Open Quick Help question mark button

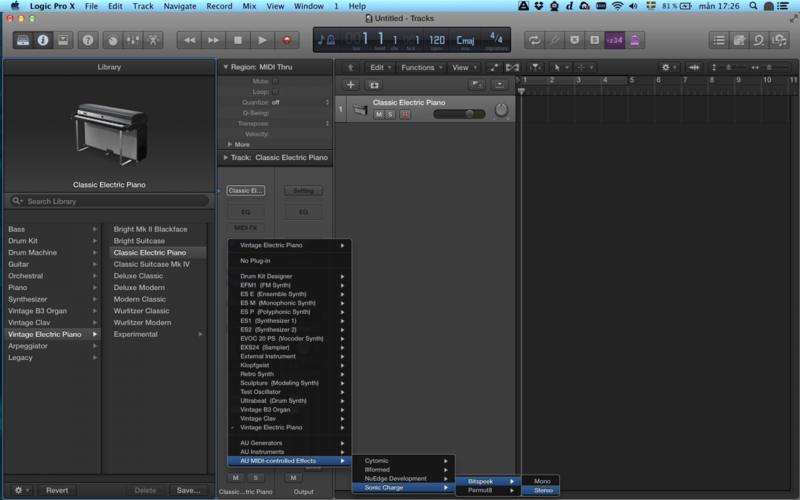(88, 40)
